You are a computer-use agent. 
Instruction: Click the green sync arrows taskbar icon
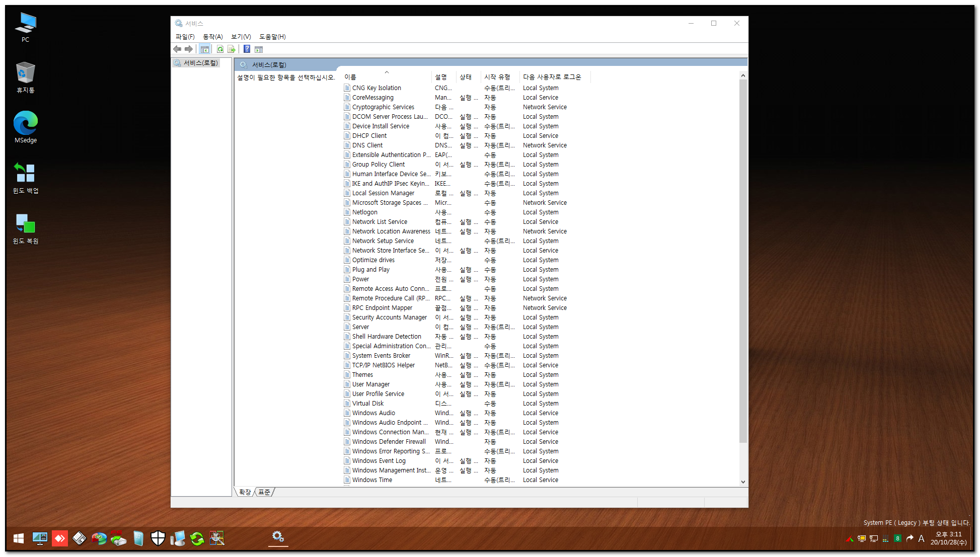(x=197, y=538)
